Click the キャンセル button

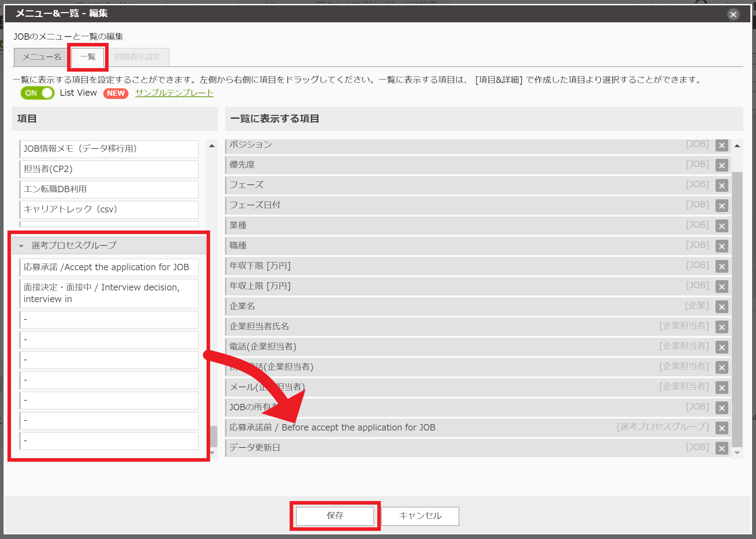[420, 516]
